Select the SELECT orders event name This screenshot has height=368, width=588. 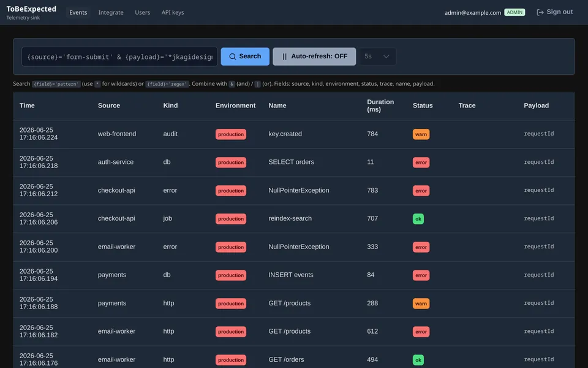[x=291, y=162]
